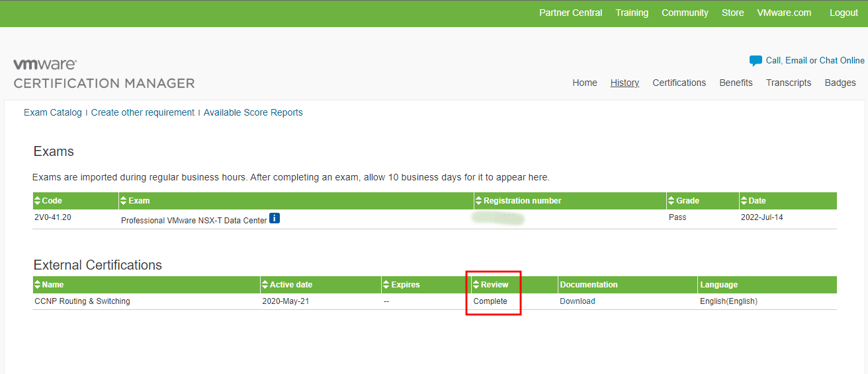Sort certifications by Review arrows
This screenshot has width=868, height=374.
476,285
